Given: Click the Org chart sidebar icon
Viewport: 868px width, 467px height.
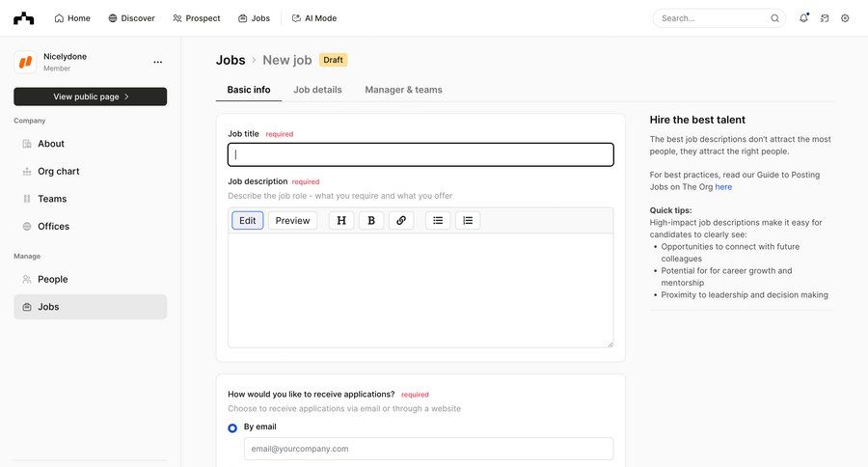Looking at the screenshot, I should (27, 172).
